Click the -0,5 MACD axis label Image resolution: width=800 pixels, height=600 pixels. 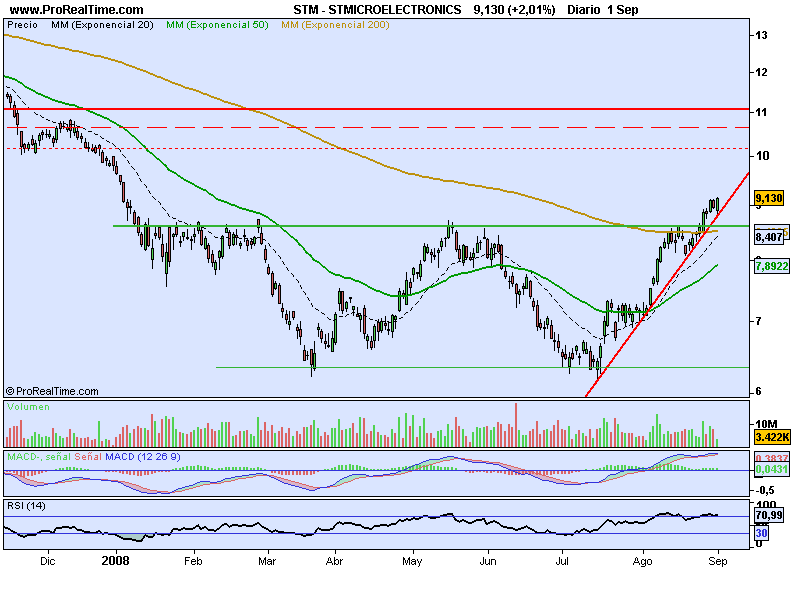click(764, 490)
